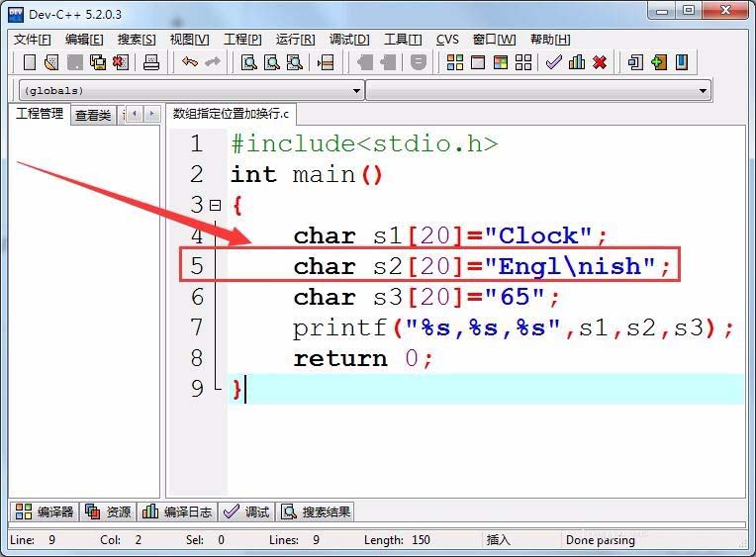The width and height of the screenshot is (756, 557).
Task: Collapse the code fold marker at line 3
Action: coord(216,206)
